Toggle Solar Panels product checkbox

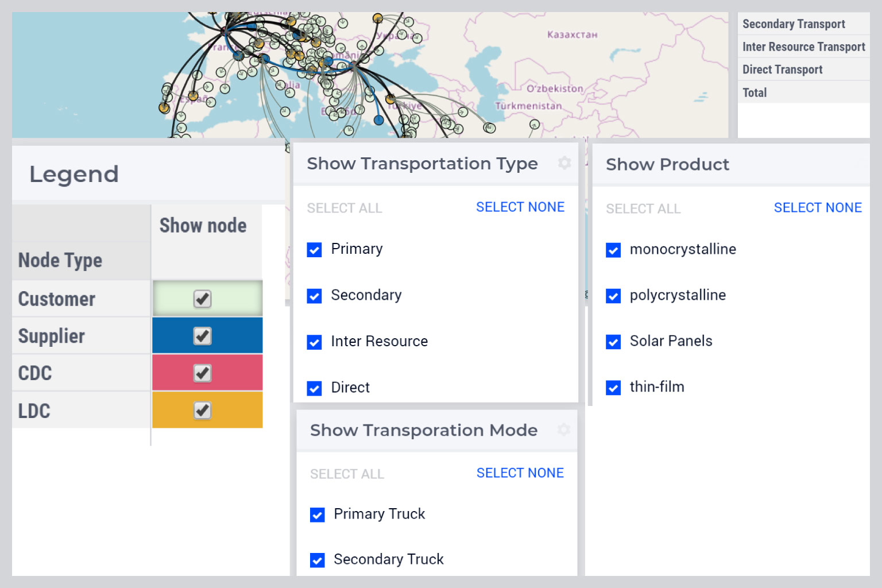(613, 342)
